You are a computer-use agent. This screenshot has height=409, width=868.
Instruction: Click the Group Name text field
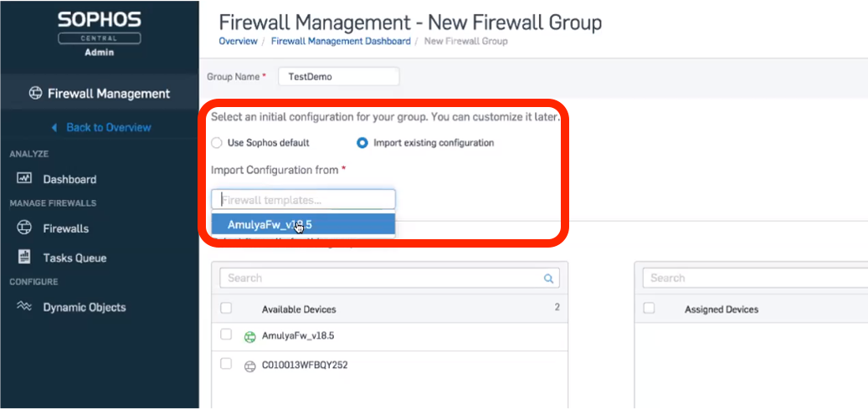[338, 76]
